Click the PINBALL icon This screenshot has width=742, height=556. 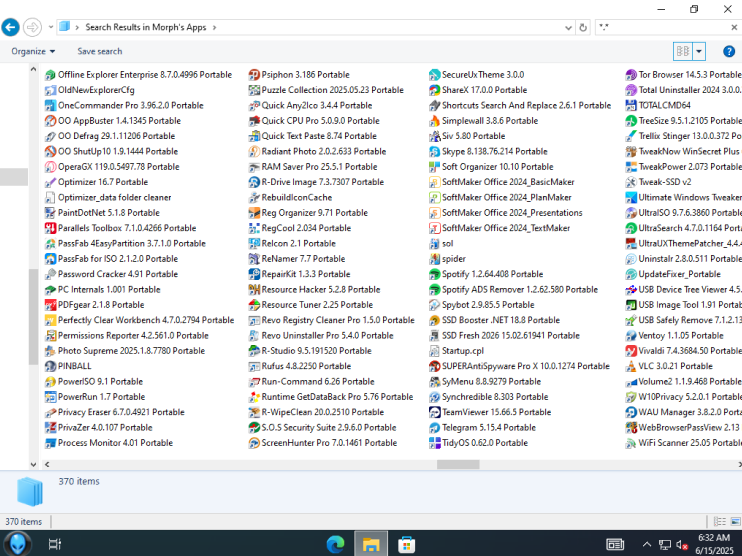click(x=50, y=366)
